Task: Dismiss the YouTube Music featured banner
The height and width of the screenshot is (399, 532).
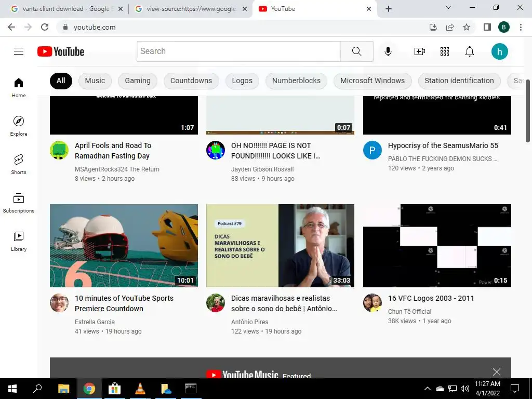Action: [x=496, y=372]
